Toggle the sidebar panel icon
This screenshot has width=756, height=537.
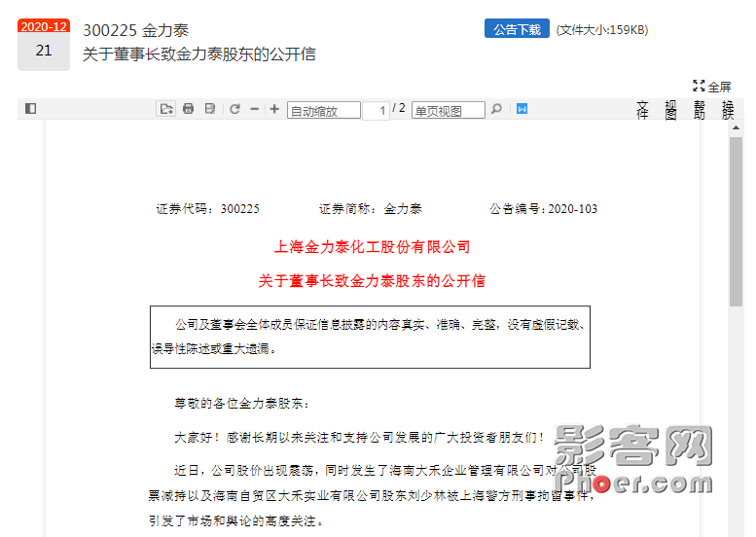click(x=30, y=108)
